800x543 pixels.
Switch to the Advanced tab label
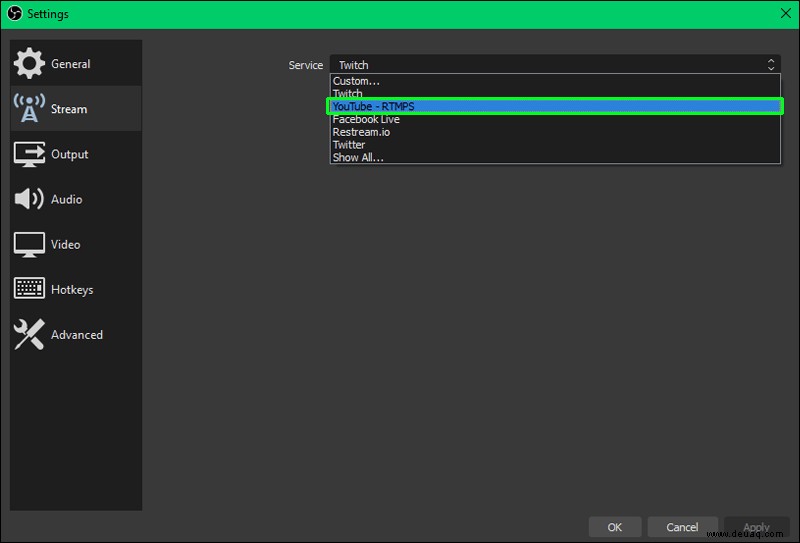point(77,335)
